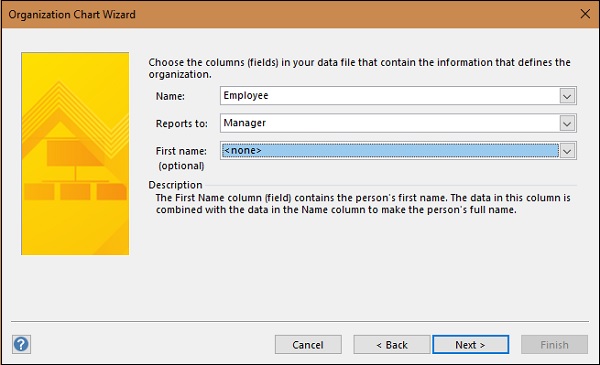The width and height of the screenshot is (600, 365).
Task: Click the First name label
Action: 181,151
